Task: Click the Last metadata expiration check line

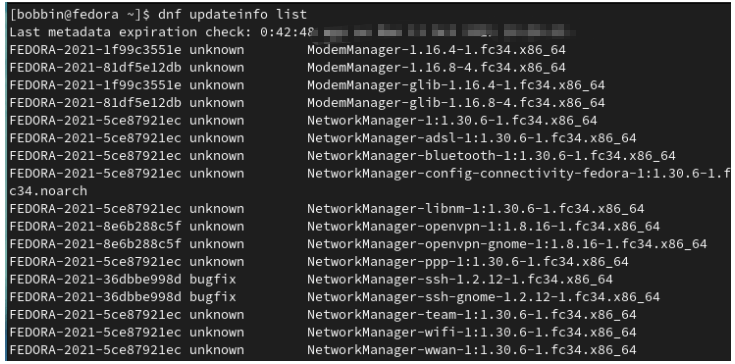Action: pos(291,32)
